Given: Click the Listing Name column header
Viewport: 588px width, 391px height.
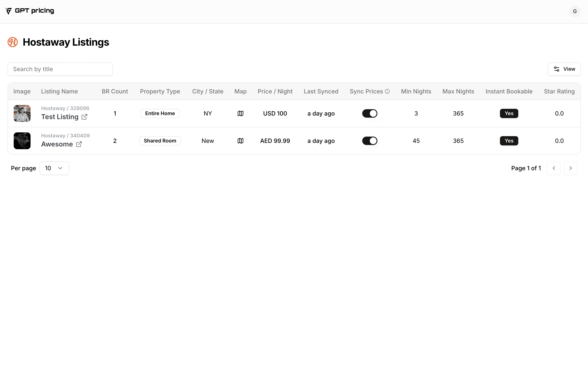Looking at the screenshot, I should coord(59,91).
